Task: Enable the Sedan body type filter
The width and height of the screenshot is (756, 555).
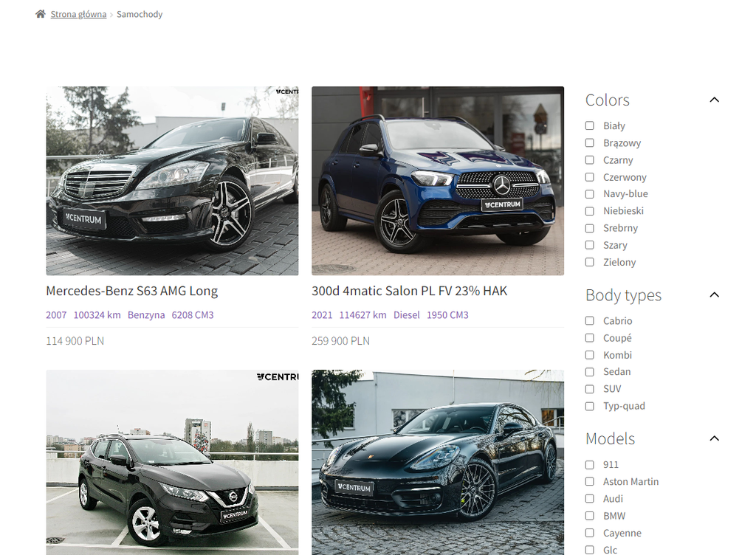Action: [590, 372]
